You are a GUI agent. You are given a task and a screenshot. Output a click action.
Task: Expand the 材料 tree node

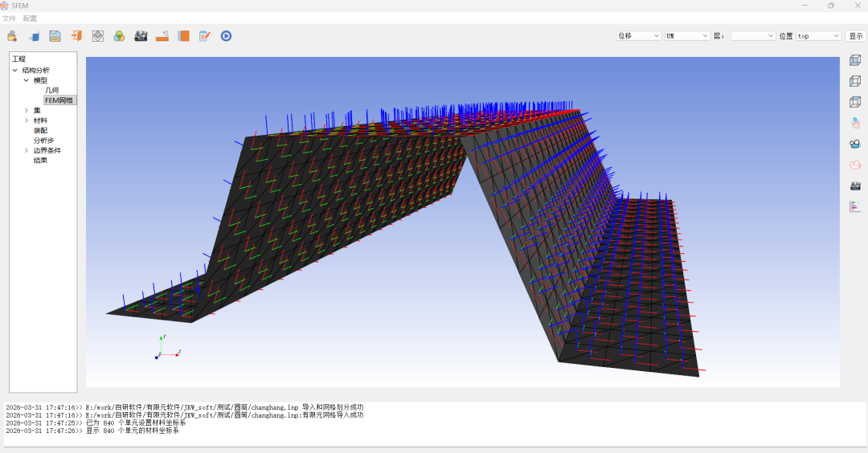(26, 120)
